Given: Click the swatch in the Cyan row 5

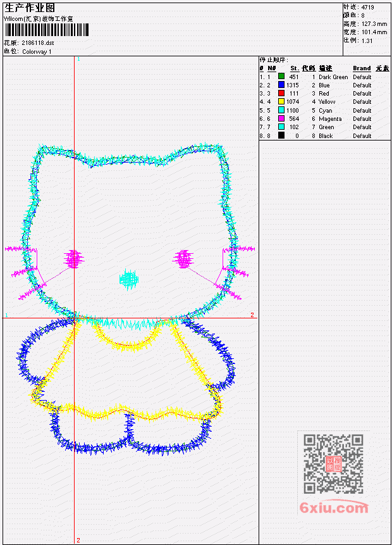Looking at the screenshot, I should point(281,110).
